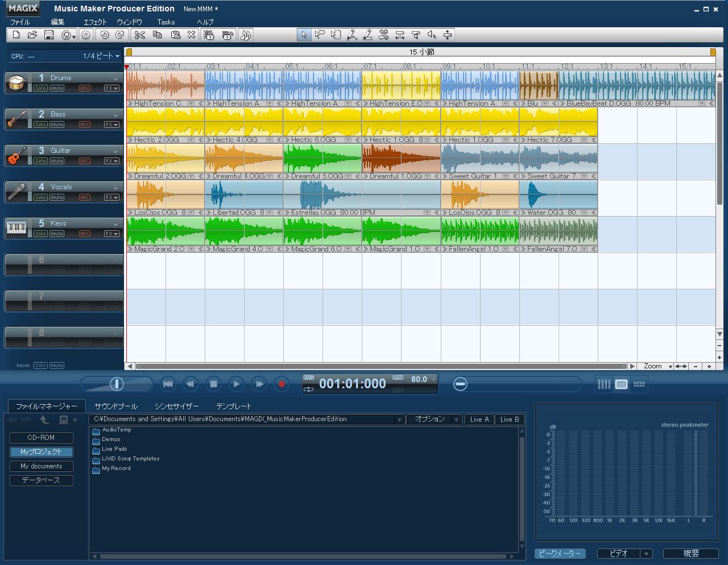Stop playback with the stop button
The image size is (728, 565).
[x=213, y=384]
